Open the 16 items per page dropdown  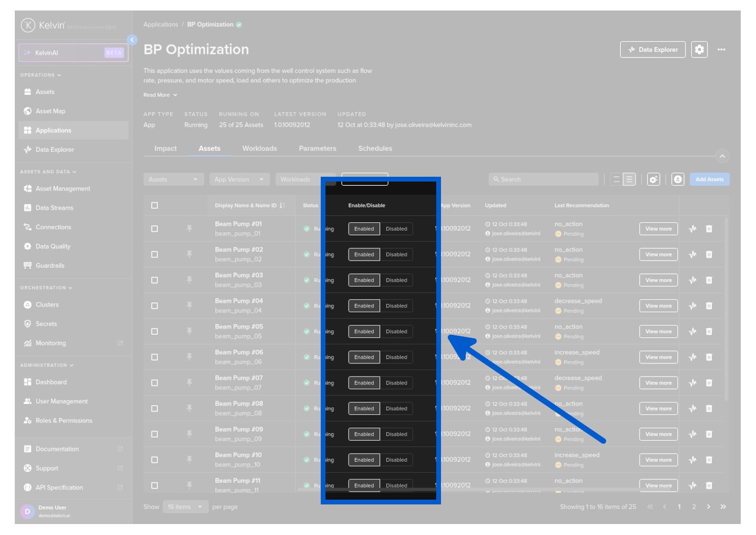coord(185,507)
